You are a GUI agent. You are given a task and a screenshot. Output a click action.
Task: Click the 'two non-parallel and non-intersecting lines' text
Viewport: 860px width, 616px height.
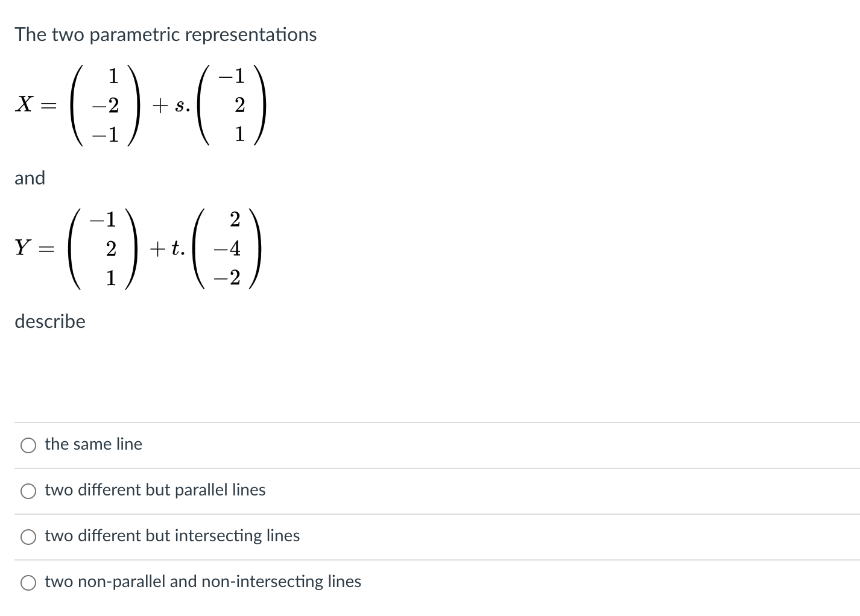click(203, 582)
